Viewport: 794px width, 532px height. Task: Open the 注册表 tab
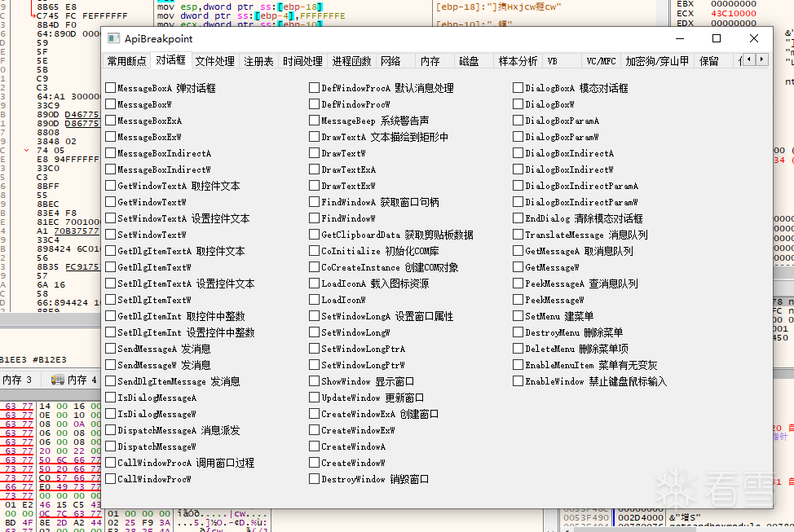pyautogui.click(x=258, y=61)
